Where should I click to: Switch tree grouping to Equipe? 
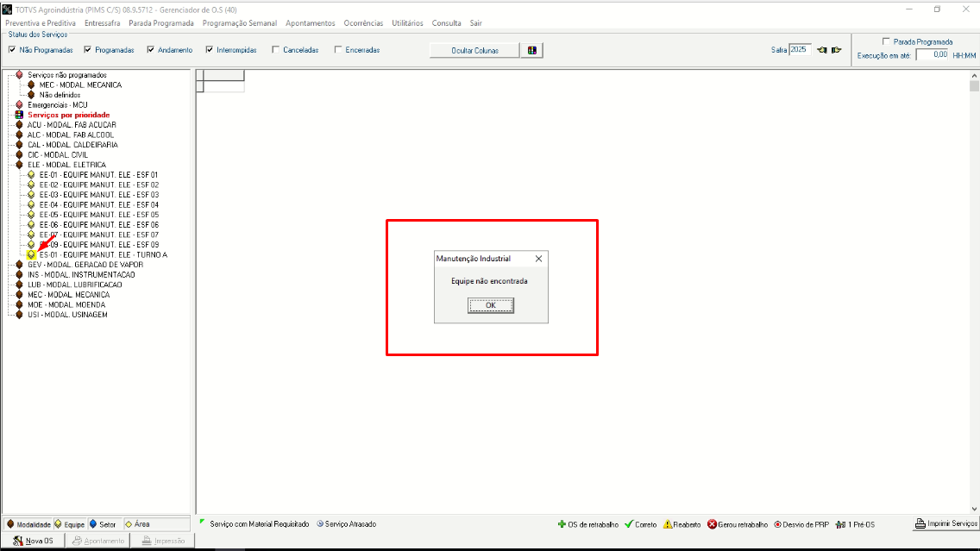(x=69, y=524)
